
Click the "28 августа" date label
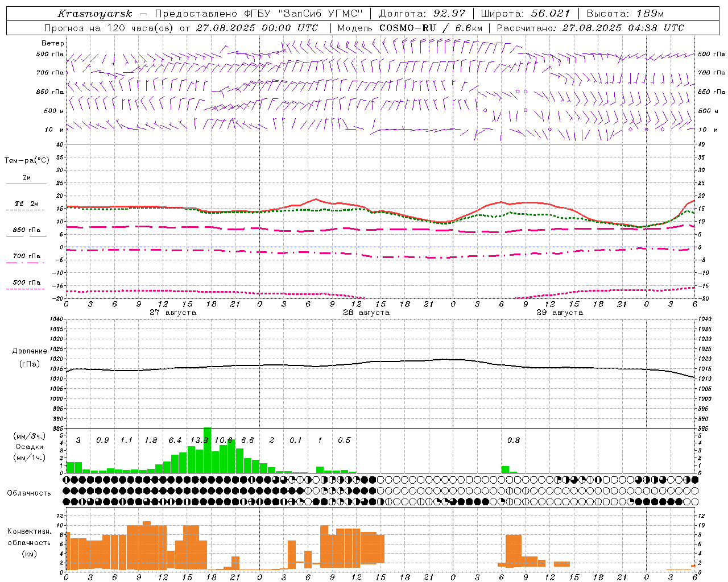click(x=366, y=313)
